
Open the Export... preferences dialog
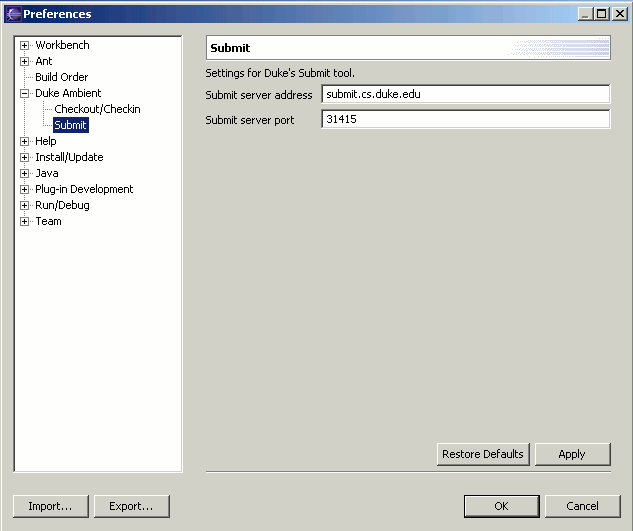(132, 506)
